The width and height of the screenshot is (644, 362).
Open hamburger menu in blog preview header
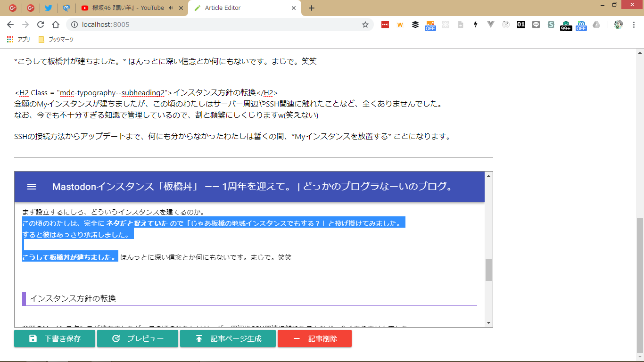coord(32,187)
